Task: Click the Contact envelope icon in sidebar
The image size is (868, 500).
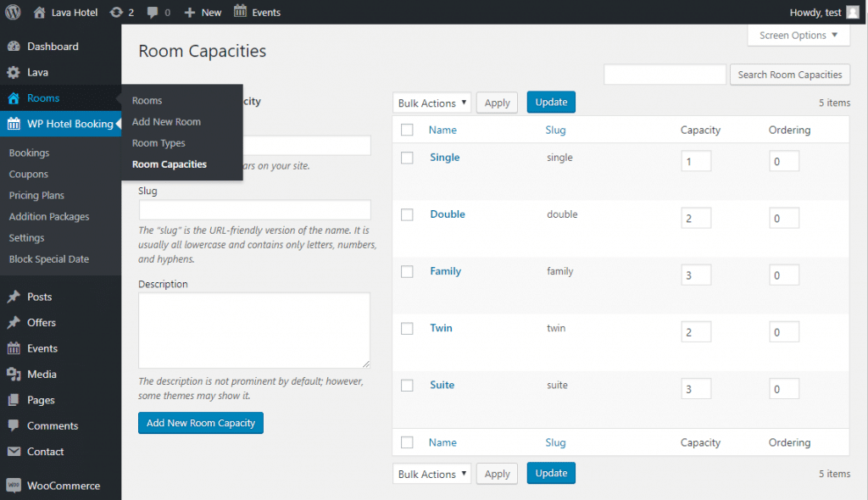Action: [14, 452]
